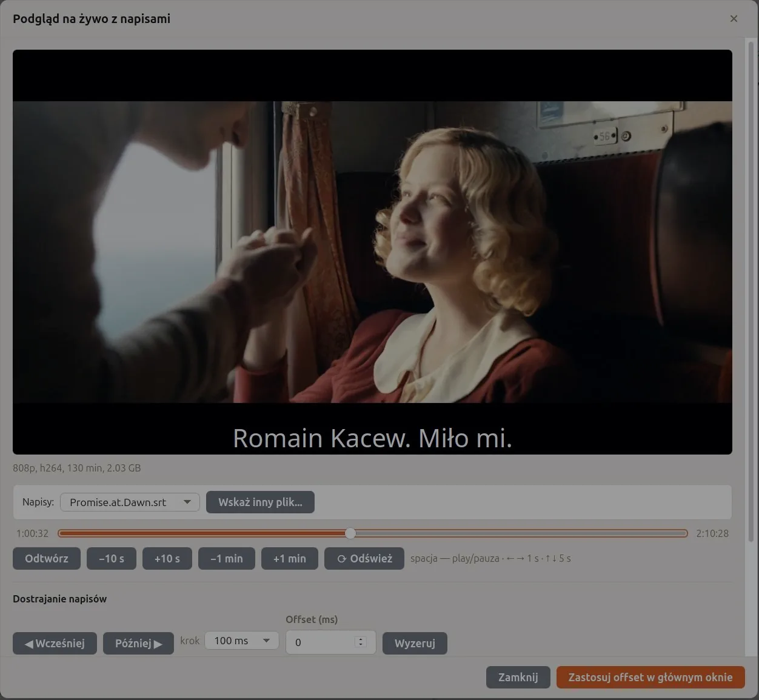Close the live preview dialog
The image size is (759, 700).
point(734,19)
